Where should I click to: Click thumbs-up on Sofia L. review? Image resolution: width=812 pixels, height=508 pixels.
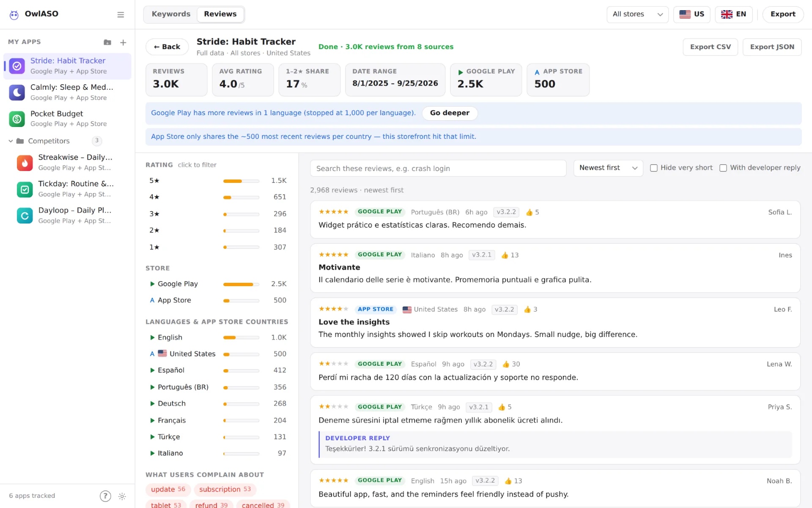pyautogui.click(x=529, y=212)
